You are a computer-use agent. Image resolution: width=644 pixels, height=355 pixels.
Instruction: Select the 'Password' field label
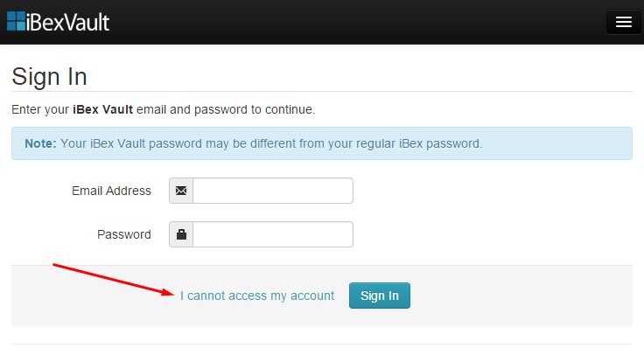tap(124, 234)
